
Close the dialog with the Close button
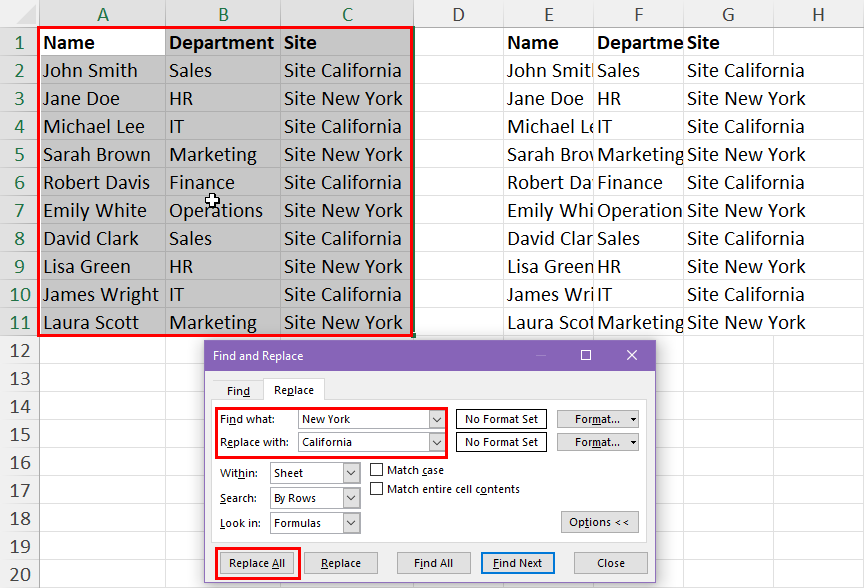click(x=611, y=563)
